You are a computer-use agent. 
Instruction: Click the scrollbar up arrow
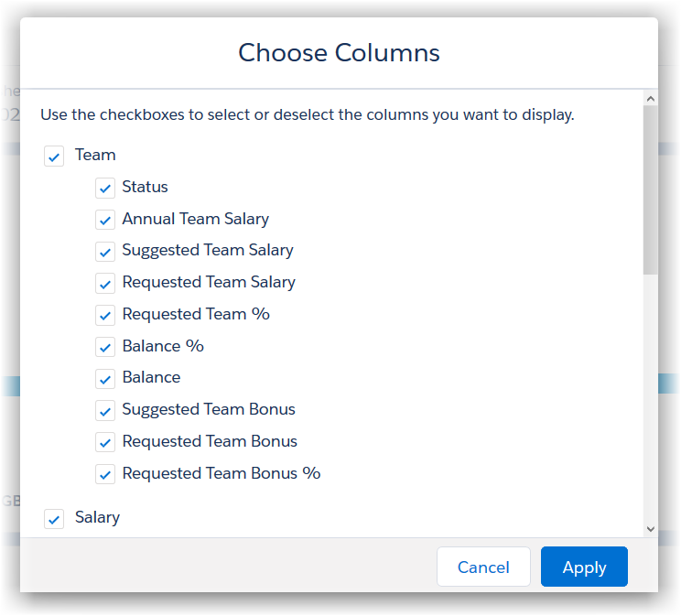coord(650,99)
